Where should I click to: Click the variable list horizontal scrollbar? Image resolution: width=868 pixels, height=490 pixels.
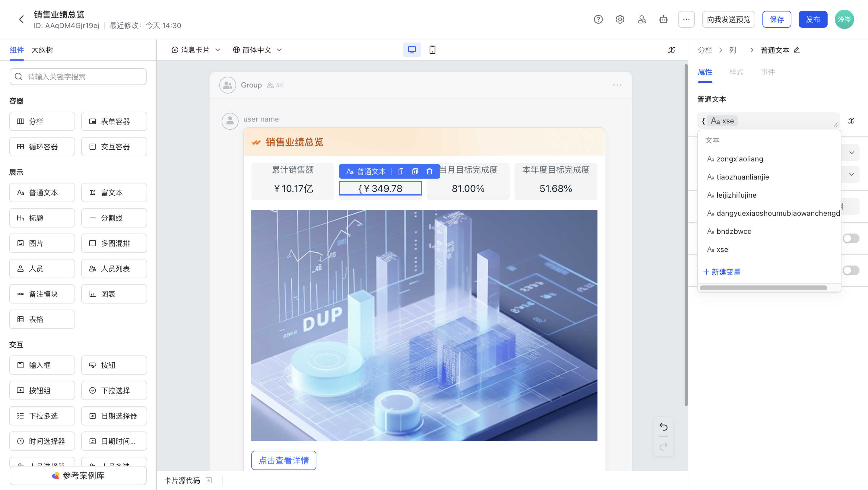(x=763, y=288)
